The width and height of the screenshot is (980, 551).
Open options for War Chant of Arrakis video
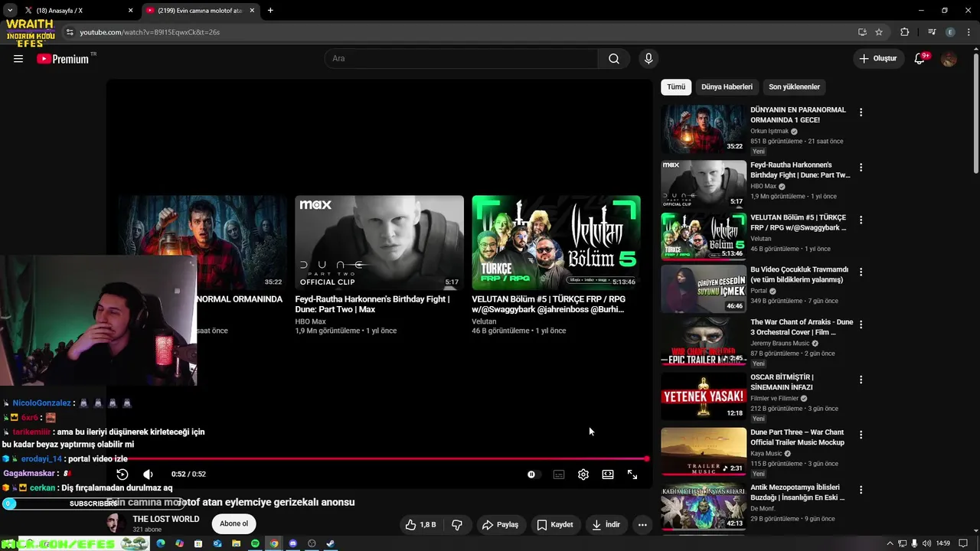(861, 324)
